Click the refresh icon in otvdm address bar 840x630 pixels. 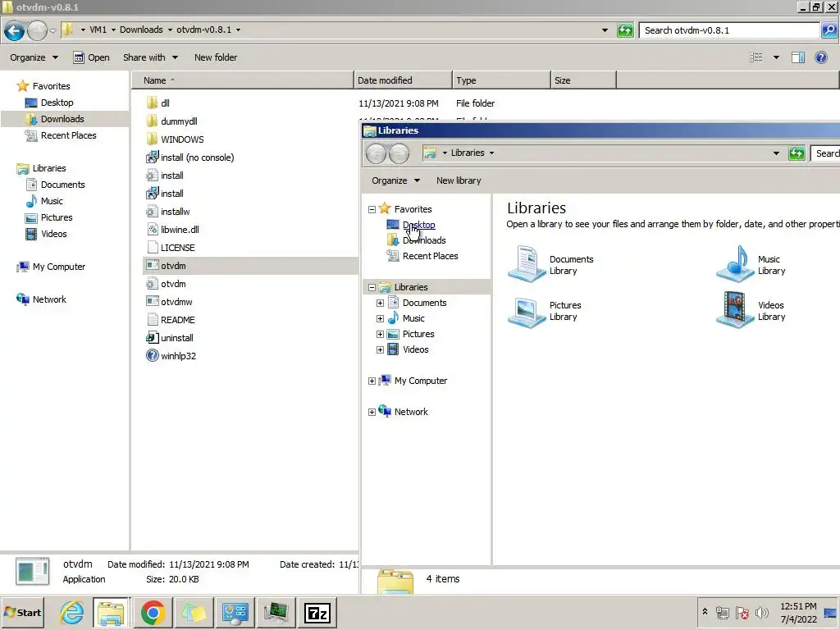[x=625, y=30]
